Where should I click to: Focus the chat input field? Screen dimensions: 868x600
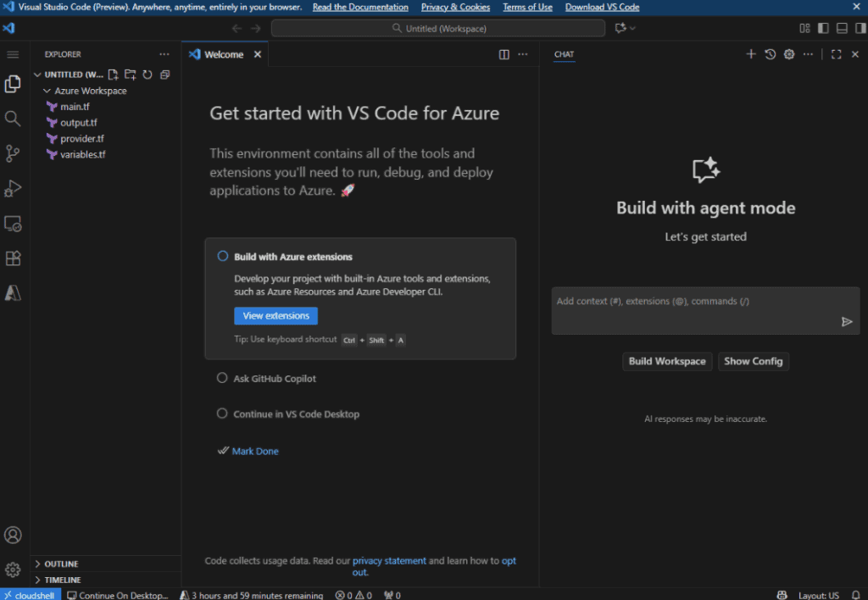pyautogui.click(x=706, y=310)
